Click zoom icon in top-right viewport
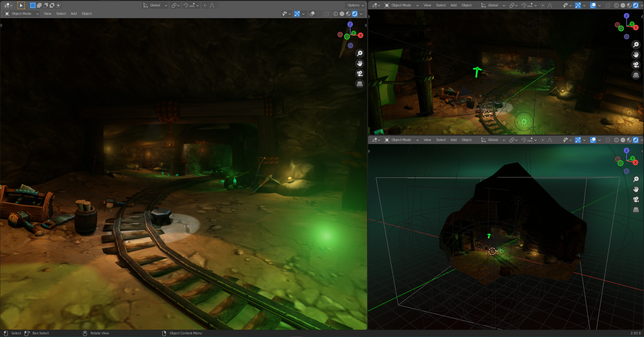The width and height of the screenshot is (644, 337). tap(636, 45)
